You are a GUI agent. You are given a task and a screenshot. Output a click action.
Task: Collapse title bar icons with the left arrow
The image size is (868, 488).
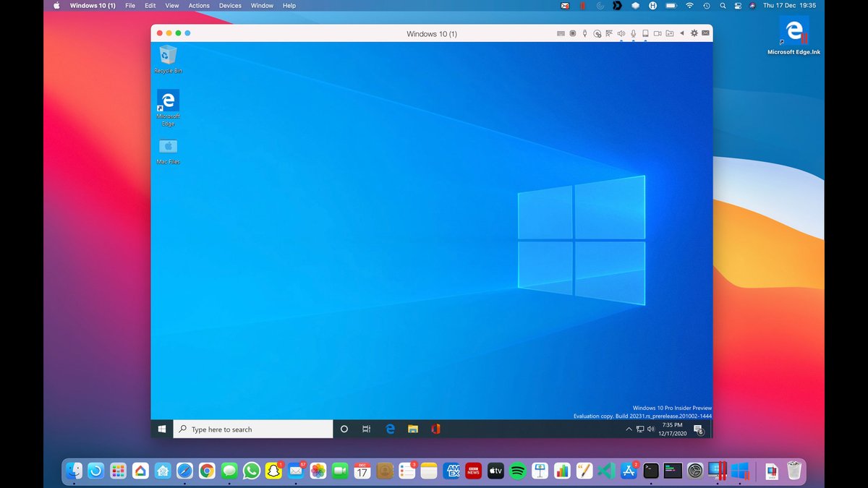(682, 33)
